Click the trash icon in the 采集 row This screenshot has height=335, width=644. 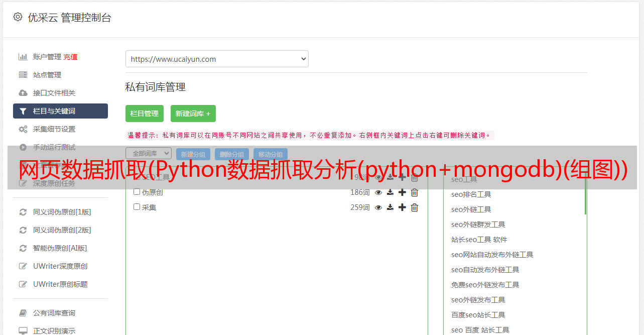click(x=414, y=207)
